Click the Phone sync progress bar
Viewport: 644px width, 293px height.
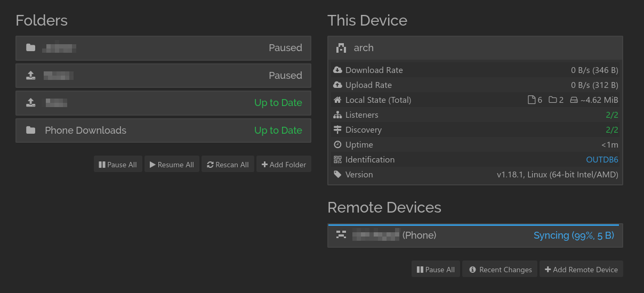(x=473, y=225)
